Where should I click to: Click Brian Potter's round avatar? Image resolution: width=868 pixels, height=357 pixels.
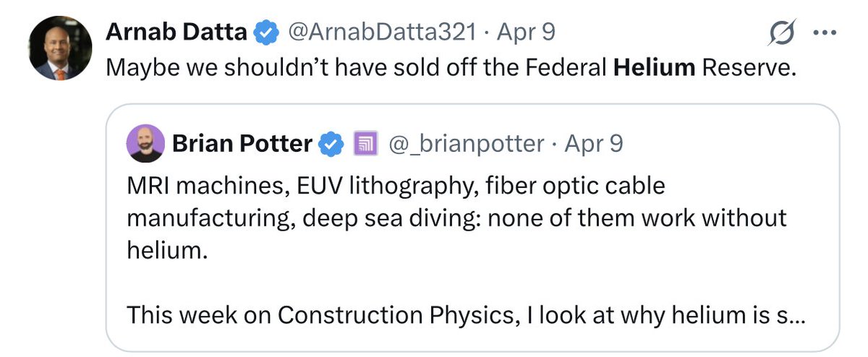point(145,144)
